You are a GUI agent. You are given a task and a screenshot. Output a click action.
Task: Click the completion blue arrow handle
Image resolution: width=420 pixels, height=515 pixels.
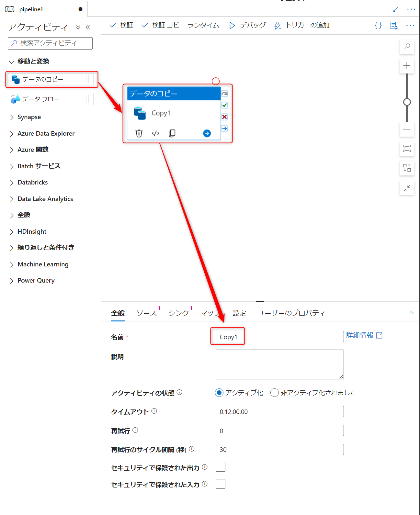225,129
